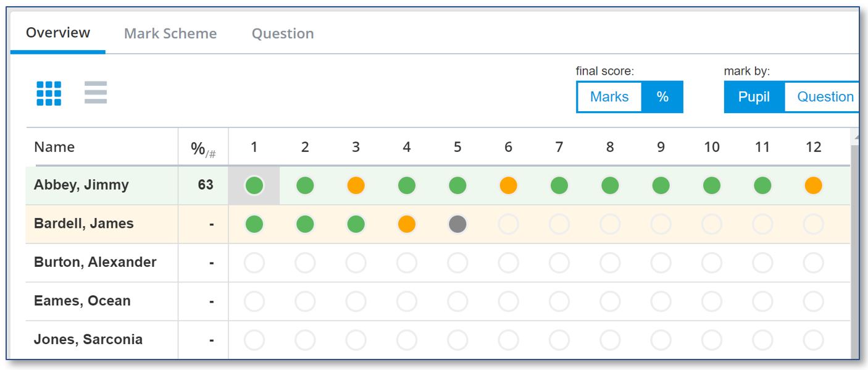
Task: Select pupil Burton, Alexander
Action: 95,263
